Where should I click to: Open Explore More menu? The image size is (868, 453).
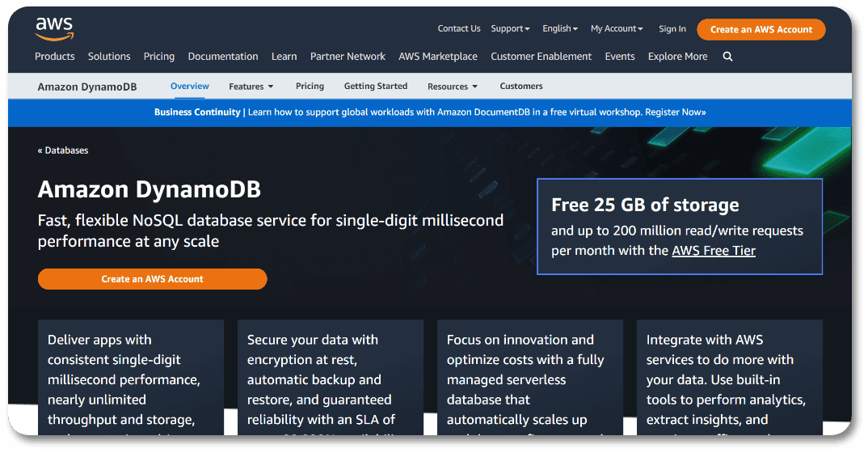677,57
